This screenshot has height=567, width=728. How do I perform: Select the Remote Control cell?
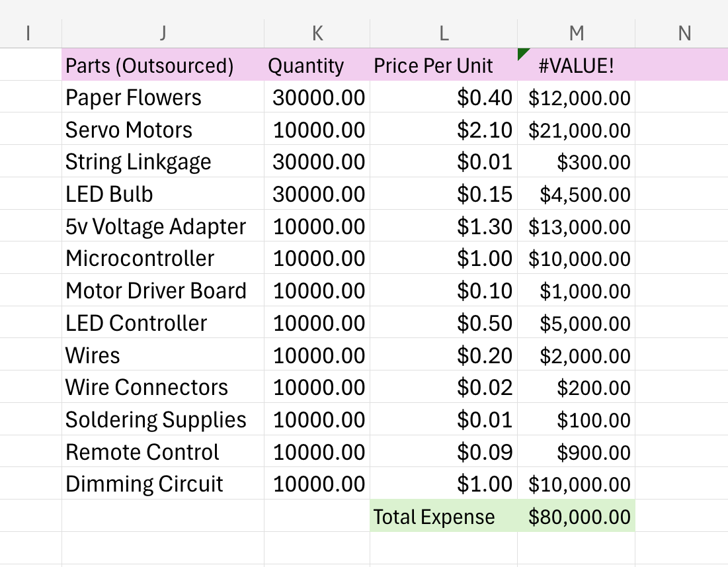click(142, 453)
